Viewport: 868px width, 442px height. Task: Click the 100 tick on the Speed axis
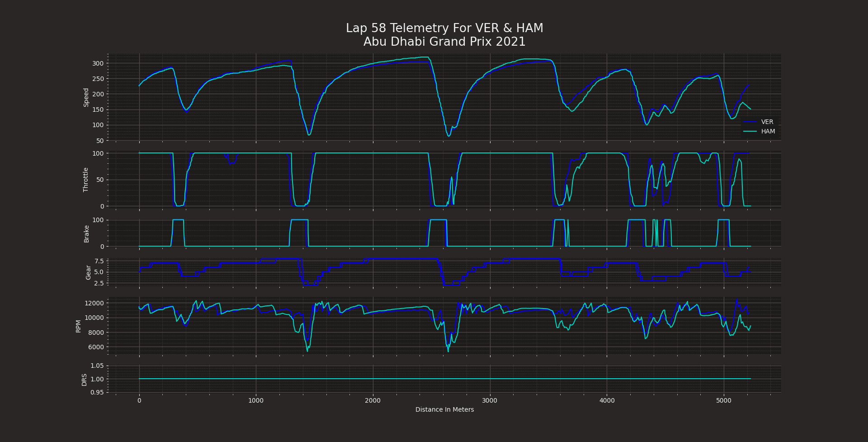pyautogui.click(x=98, y=125)
